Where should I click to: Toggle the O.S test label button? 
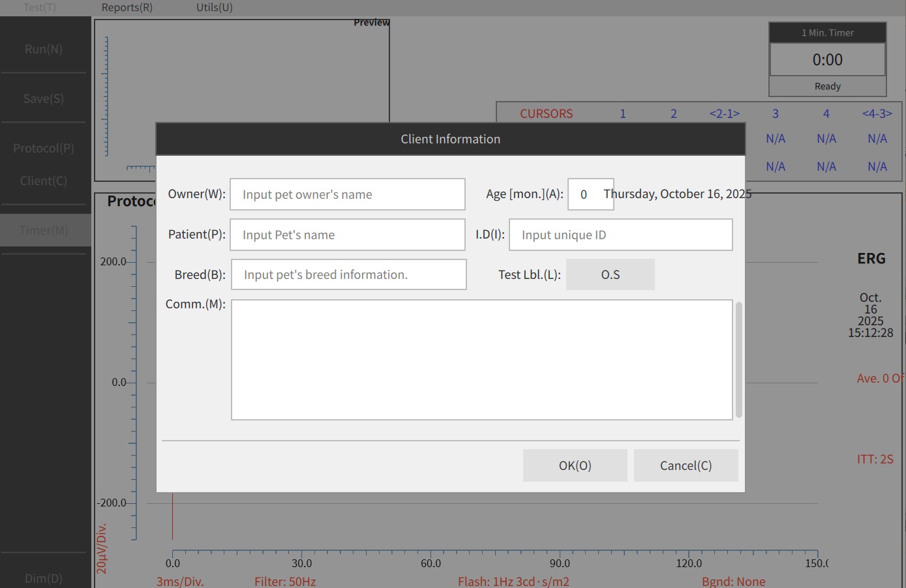click(610, 274)
